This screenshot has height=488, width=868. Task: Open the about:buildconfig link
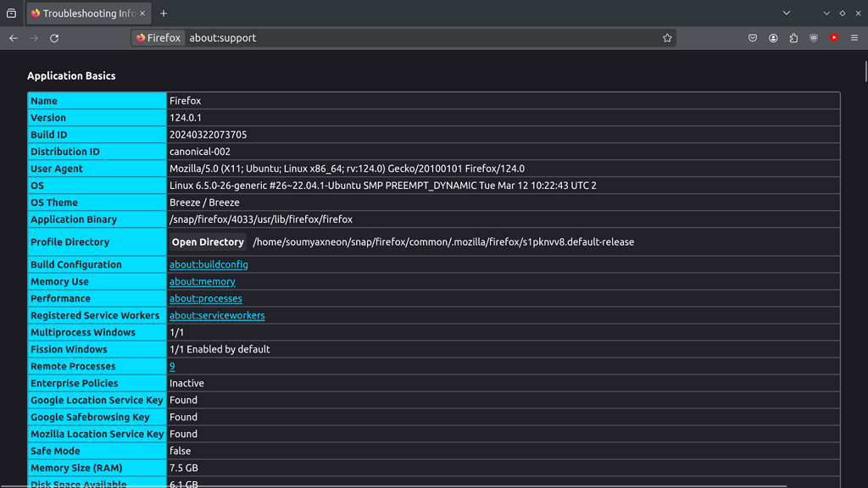point(209,264)
